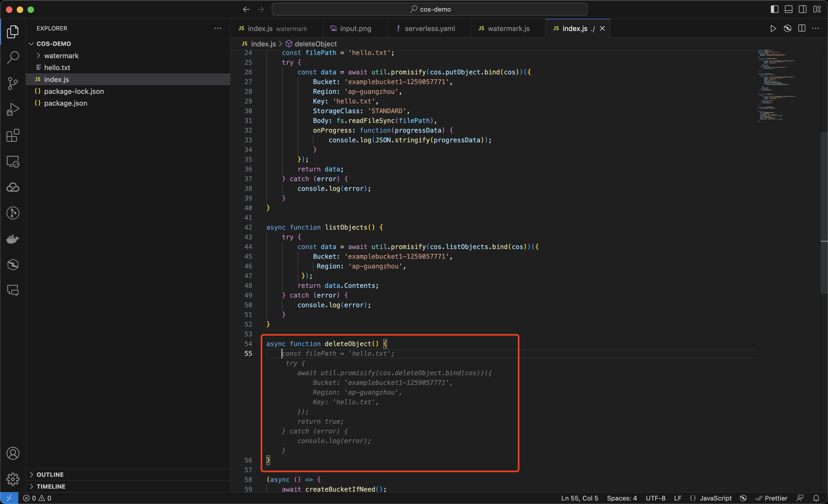Toggle the primary side bar
Viewport: 828px width, 504px height.
click(x=774, y=9)
